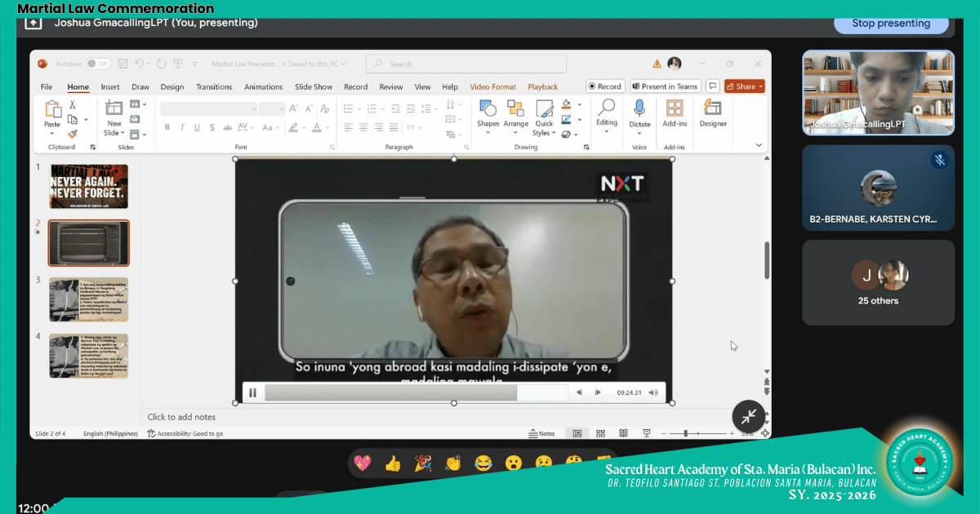This screenshot has width=980, height=514.
Task: Select the Format Painter brush icon
Action: point(73,134)
